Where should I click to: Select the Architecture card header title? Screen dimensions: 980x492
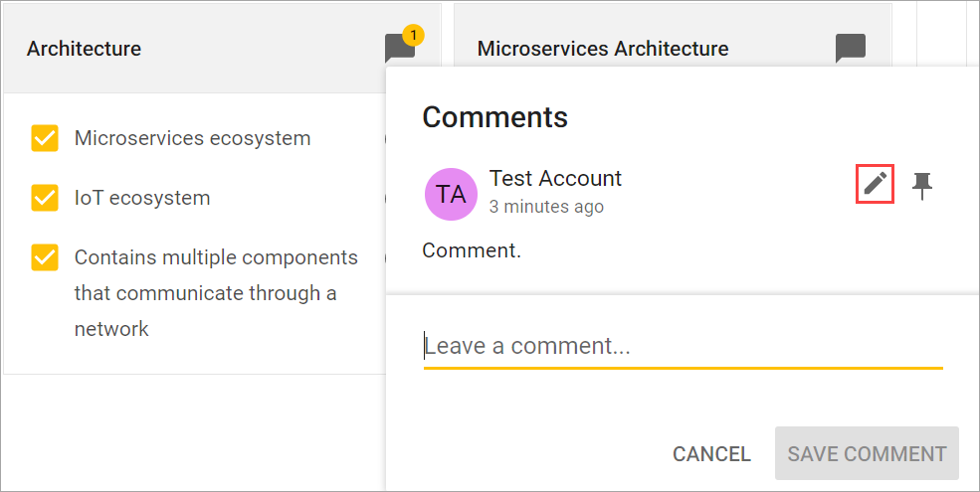[x=84, y=49]
